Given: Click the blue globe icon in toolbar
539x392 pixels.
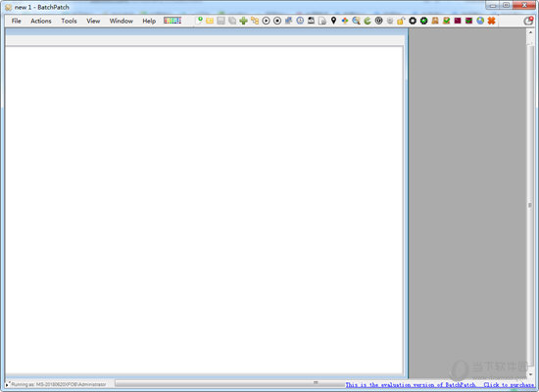Looking at the screenshot, I should pyautogui.click(x=480, y=21).
